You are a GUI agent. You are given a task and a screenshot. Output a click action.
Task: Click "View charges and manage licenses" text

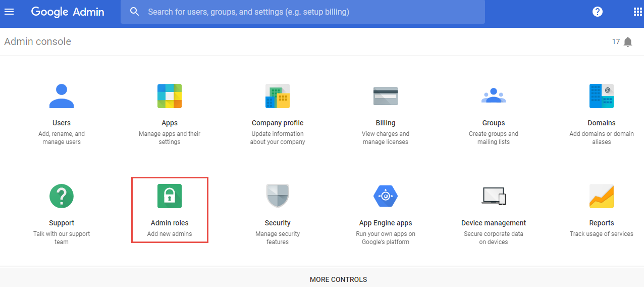click(386, 138)
